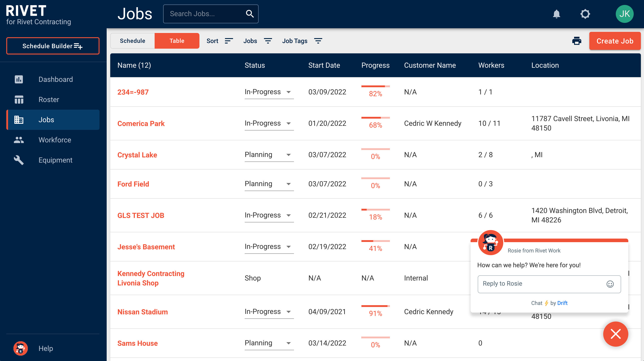This screenshot has height=361, width=644.
Task: Click the Equipment wrench icon
Action: [x=19, y=160]
